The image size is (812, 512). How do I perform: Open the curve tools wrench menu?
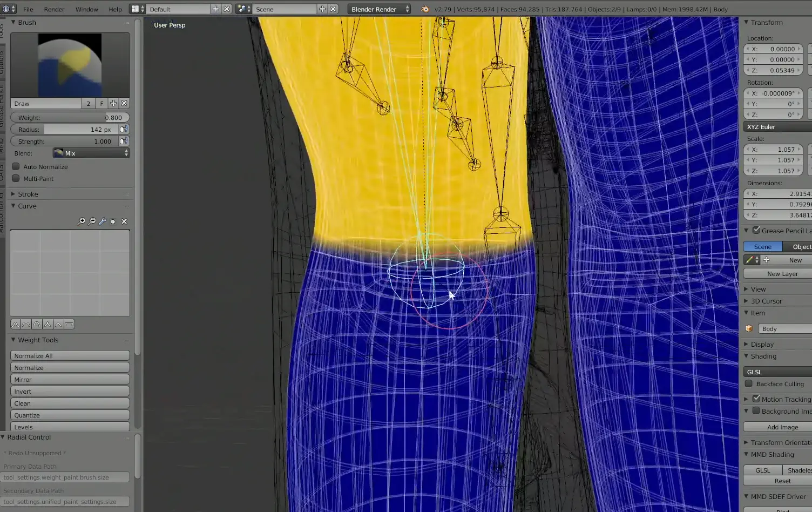[x=103, y=221]
